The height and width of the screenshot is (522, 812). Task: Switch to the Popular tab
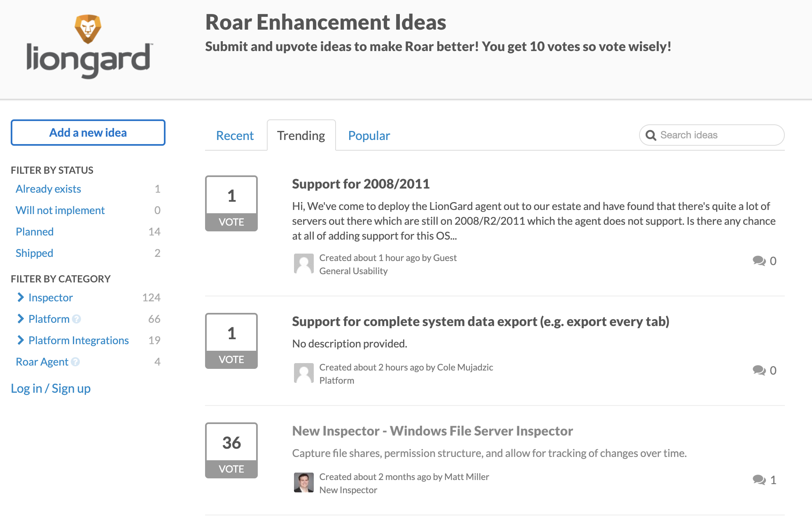[x=369, y=136]
